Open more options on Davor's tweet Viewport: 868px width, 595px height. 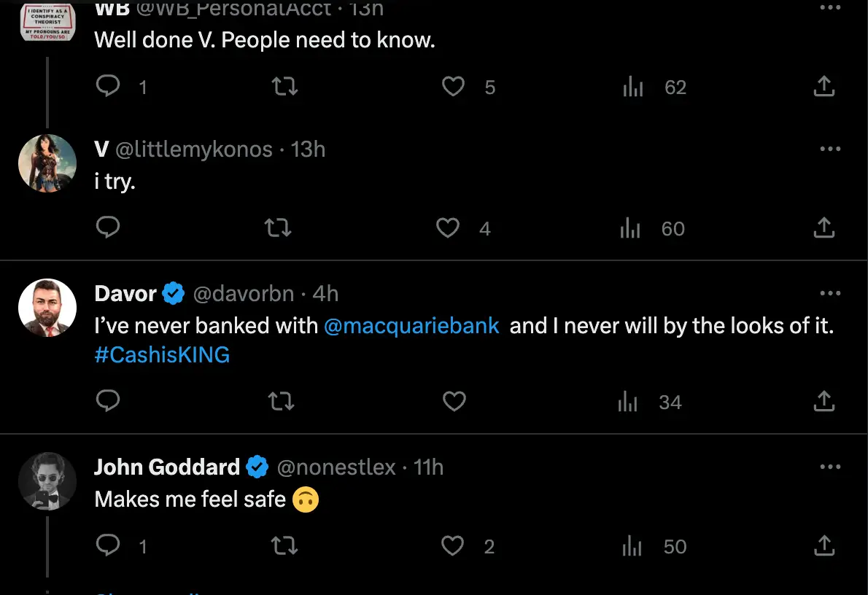[x=830, y=293]
